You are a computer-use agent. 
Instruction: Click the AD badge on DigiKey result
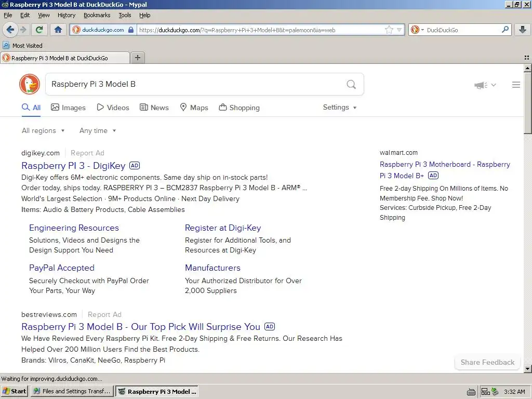pos(135,166)
